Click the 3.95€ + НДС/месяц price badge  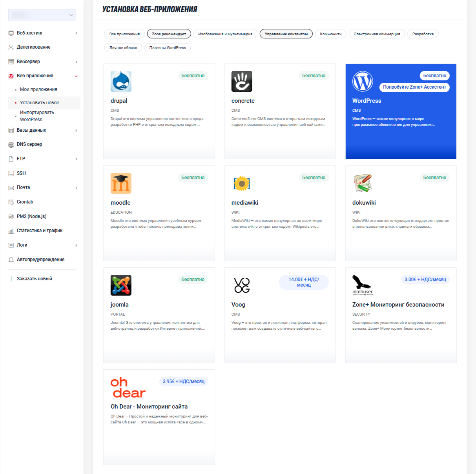pos(184,381)
